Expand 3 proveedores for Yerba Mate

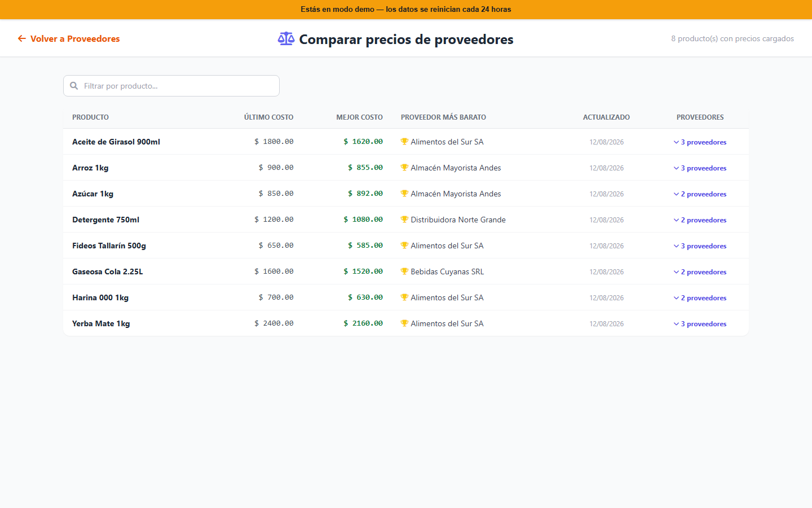[700, 324]
